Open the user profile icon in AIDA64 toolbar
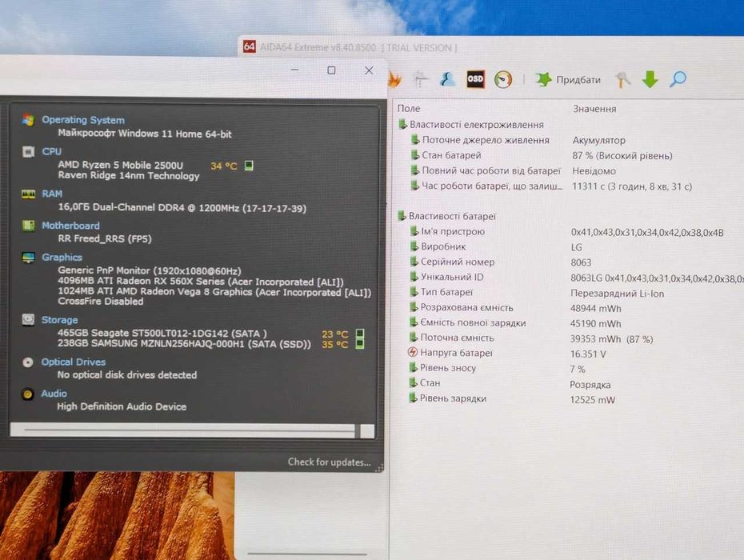The width and height of the screenshot is (744, 560). (x=447, y=79)
